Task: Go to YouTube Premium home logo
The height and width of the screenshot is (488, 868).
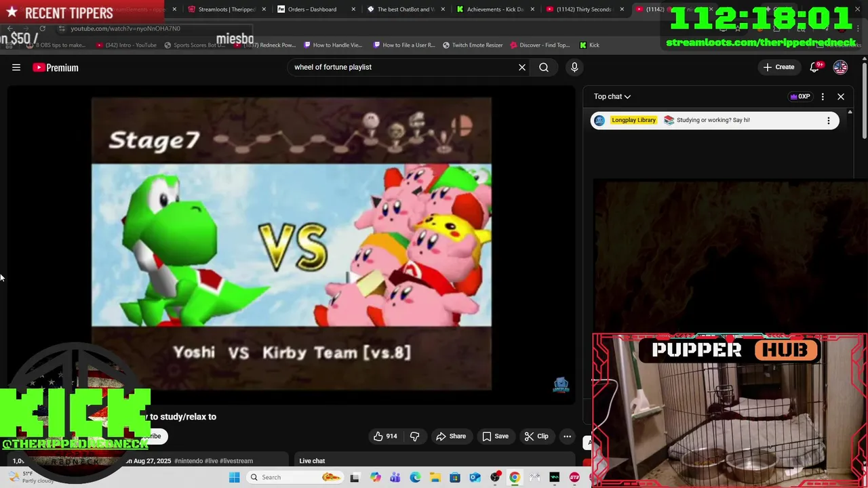Action: [56, 67]
